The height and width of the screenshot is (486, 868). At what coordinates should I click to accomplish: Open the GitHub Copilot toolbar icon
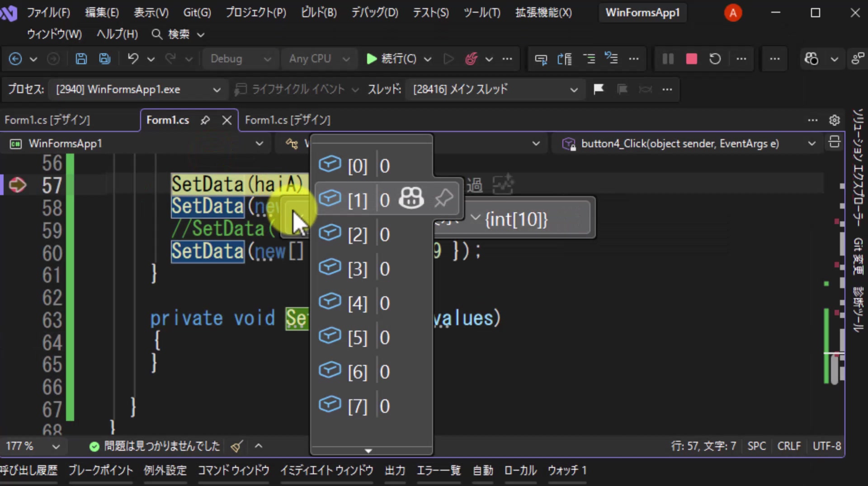[x=811, y=59]
